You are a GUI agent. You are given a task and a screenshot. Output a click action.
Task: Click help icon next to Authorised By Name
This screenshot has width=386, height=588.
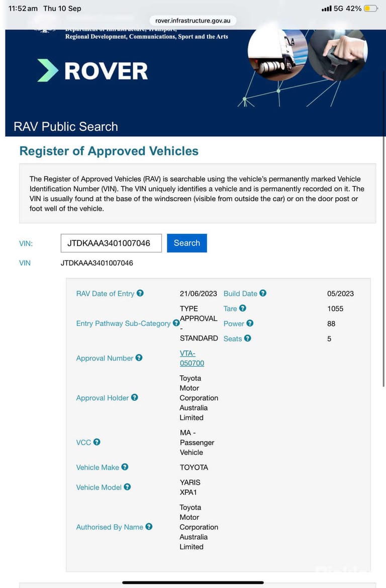[x=149, y=527]
